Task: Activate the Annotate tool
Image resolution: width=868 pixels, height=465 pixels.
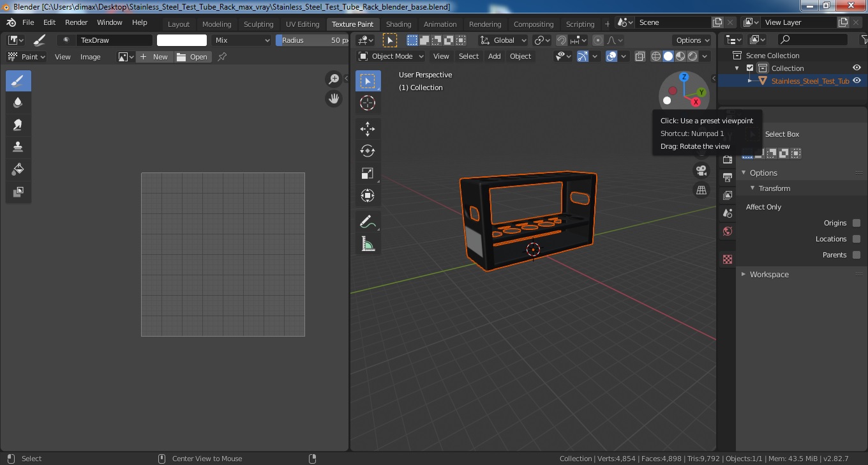Action: 368,222
